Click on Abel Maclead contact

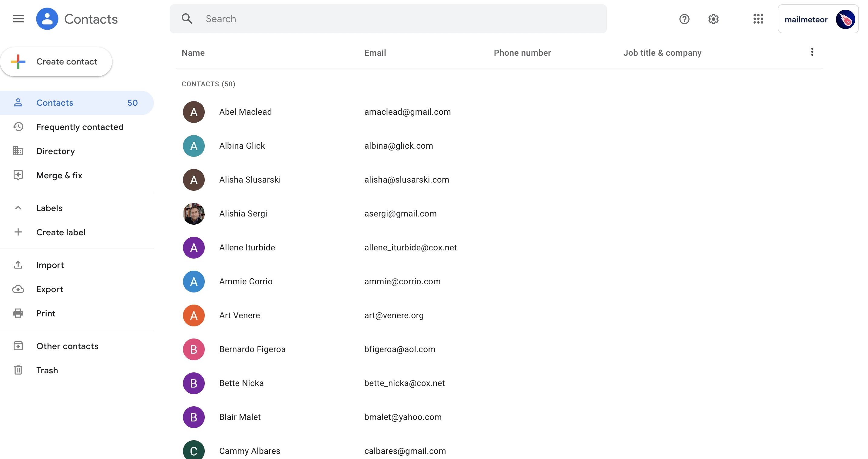coord(246,112)
